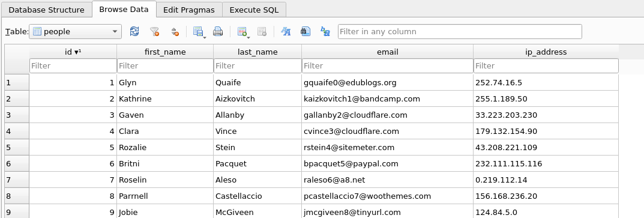Screen dimensions: 644x218
Task: Select the last_name cell Allanby
Action: click(257, 115)
